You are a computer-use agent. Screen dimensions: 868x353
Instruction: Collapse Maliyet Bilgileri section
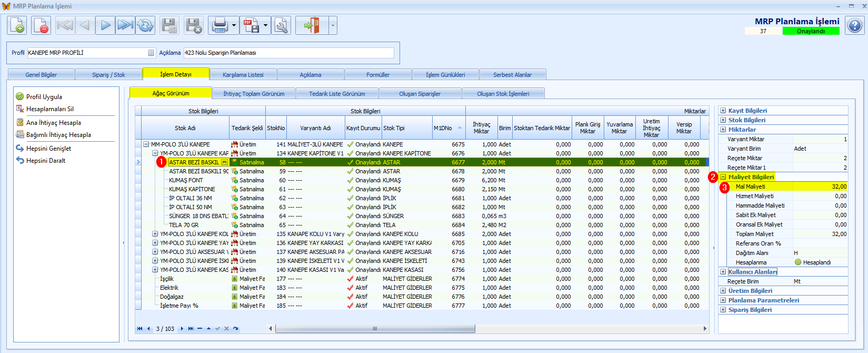[723, 177]
